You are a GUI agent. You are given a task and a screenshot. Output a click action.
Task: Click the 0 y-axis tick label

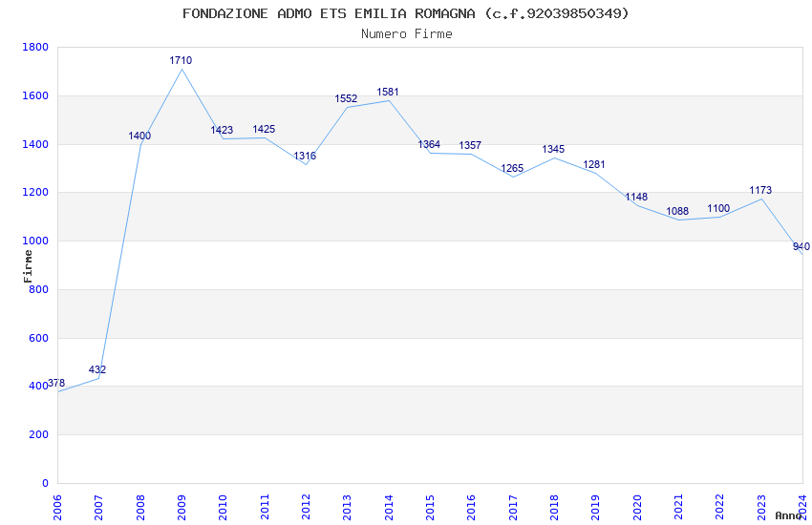pos(45,484)
